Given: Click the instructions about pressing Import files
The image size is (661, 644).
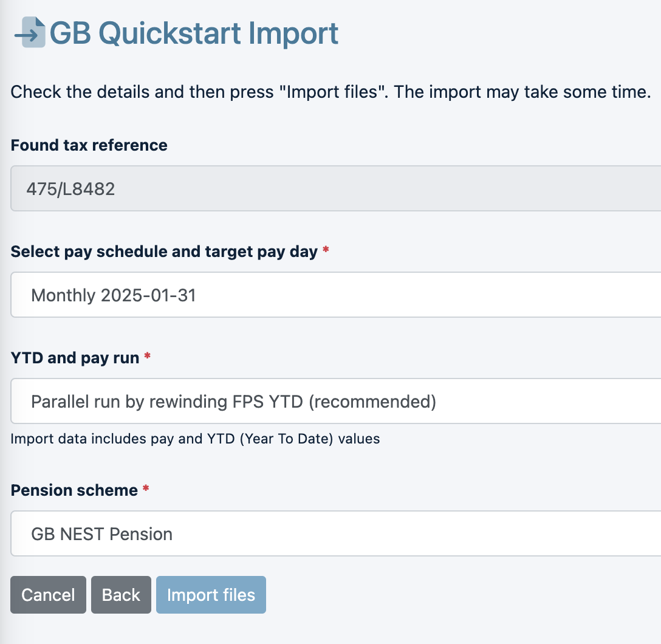Looking at the screenshot, I should 330,92.
